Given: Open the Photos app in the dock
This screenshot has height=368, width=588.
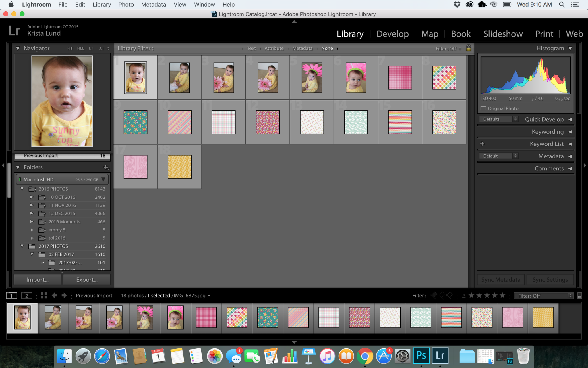Looking at the screenshot, I should tap(215, 356).
